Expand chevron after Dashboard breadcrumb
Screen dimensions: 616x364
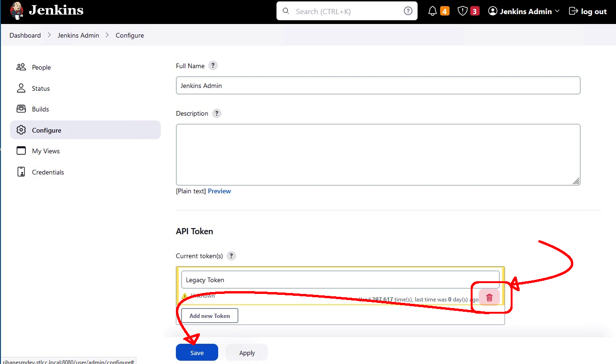[x=49, y=35]
